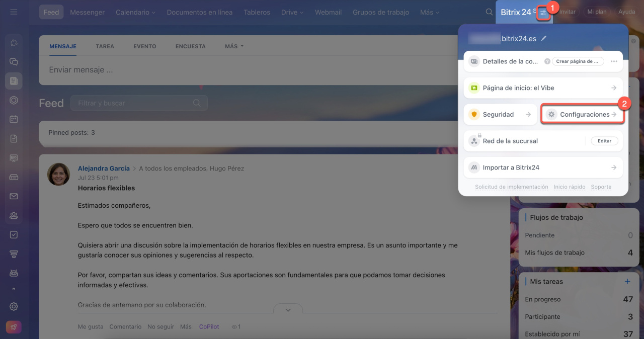Viewport: 644px width, 339px height.
Task: Open CoPilot under the post
Action: coord(209,327)
